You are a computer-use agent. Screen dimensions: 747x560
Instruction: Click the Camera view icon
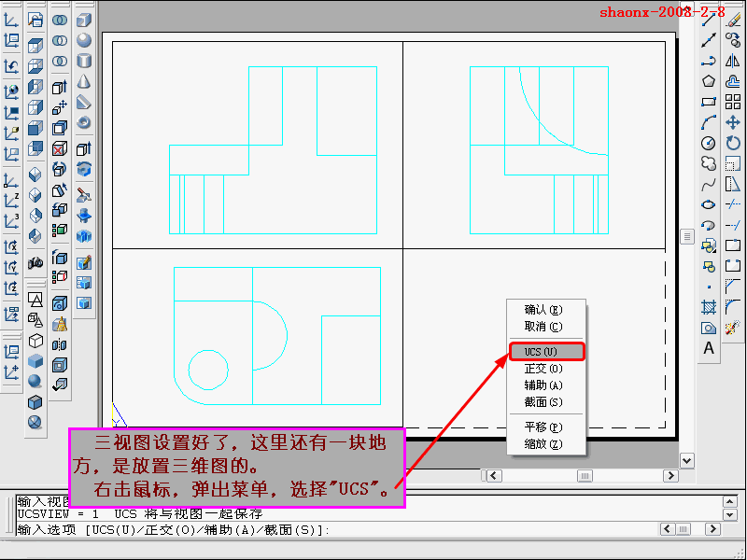[x=35, y=262]
